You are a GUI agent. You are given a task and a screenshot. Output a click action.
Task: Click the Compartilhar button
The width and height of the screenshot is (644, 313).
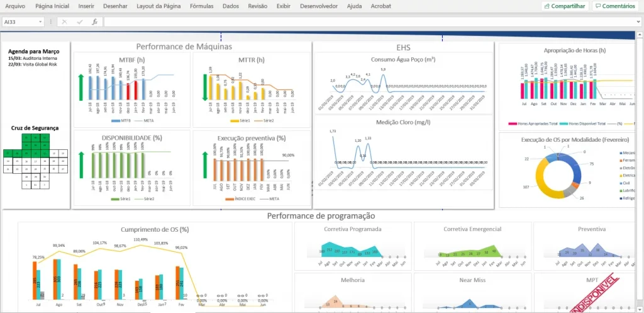coord(565,6)
